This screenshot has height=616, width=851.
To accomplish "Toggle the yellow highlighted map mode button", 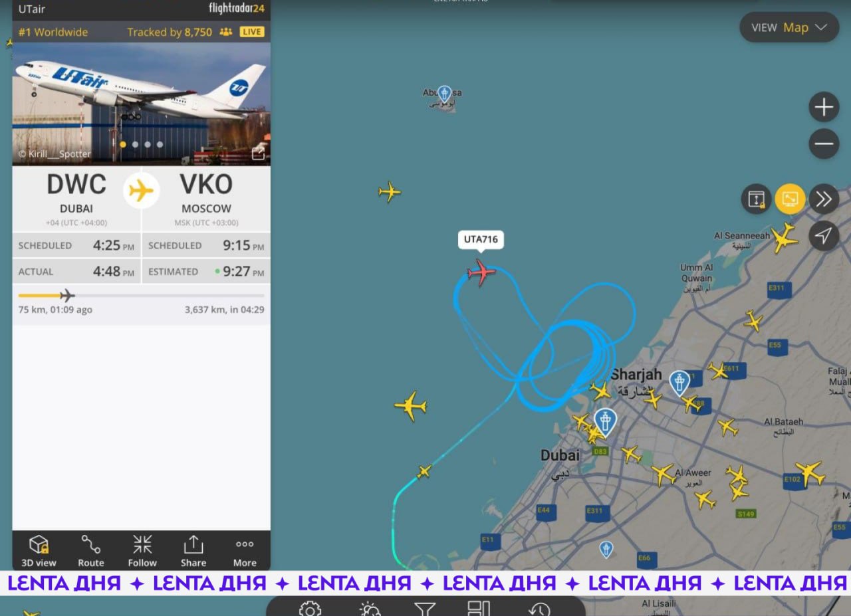I will pos(790,199).
